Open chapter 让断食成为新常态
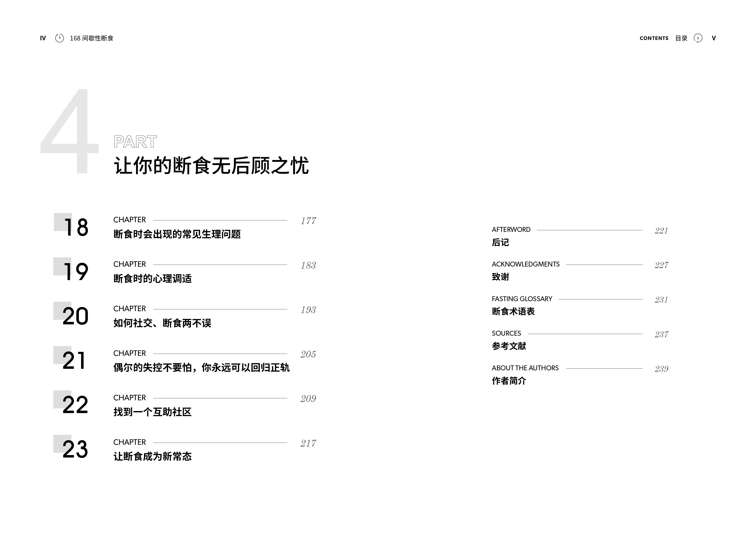756x534 pixels. coord(152,457)
